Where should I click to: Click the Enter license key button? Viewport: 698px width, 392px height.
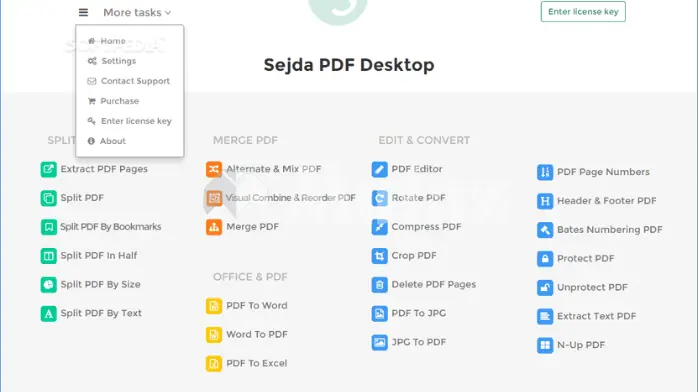583,12
